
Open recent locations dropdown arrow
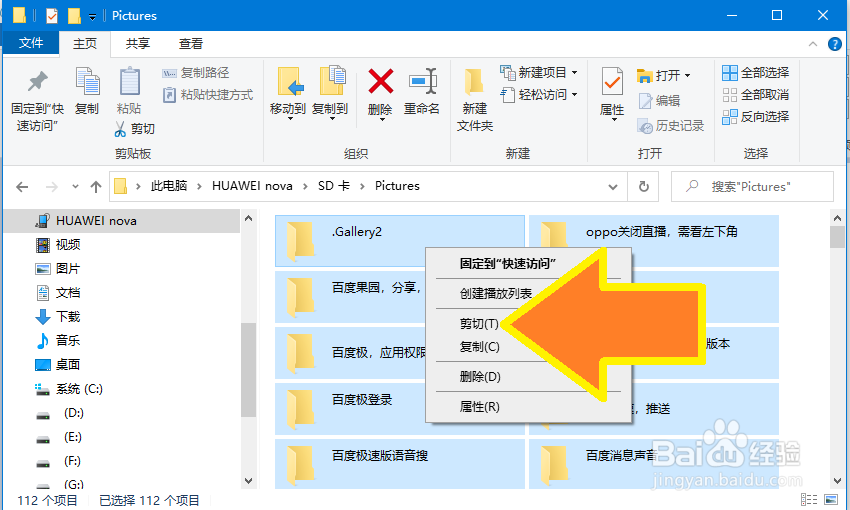[x=75, y=187]
